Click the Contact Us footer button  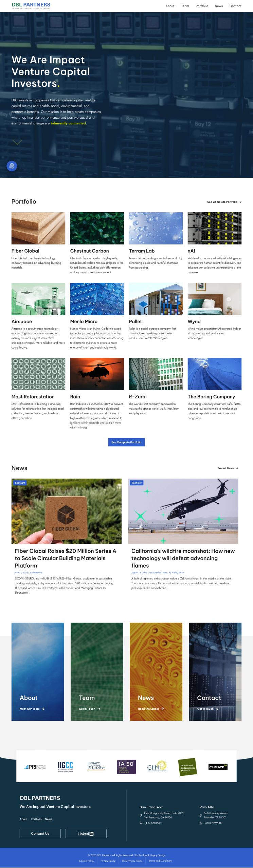point(40,834)
